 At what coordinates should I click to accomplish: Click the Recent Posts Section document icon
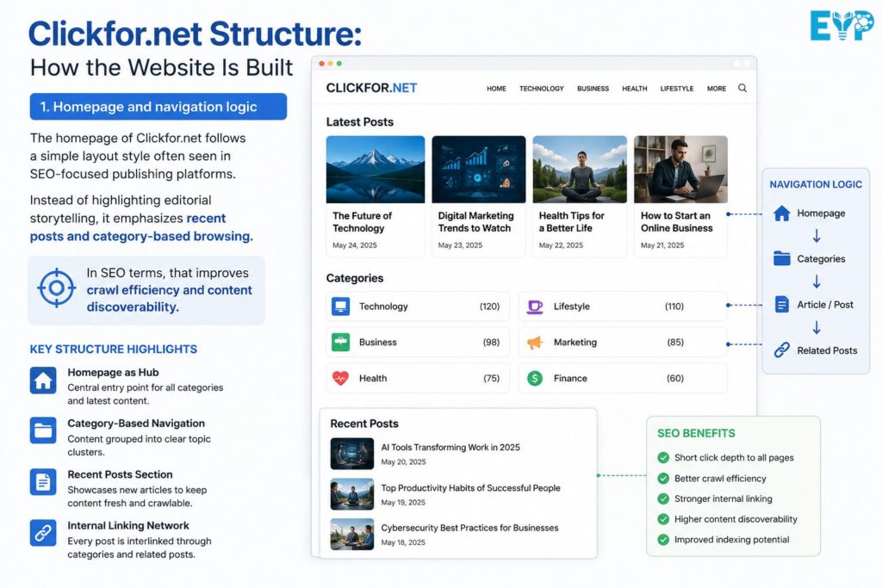43,482
